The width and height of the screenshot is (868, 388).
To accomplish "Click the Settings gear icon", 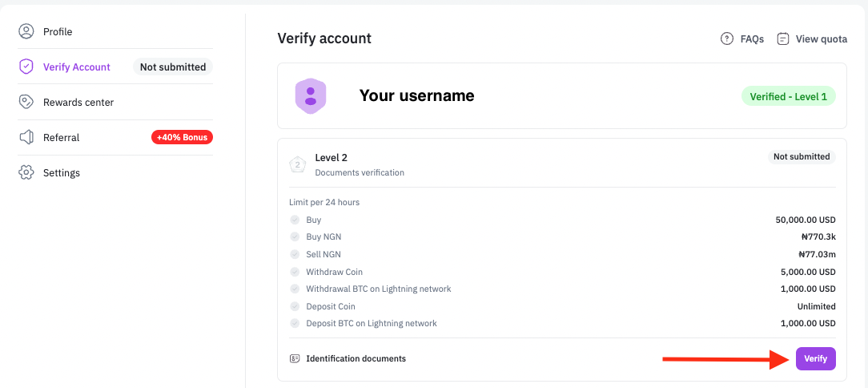I will point(26,172).
